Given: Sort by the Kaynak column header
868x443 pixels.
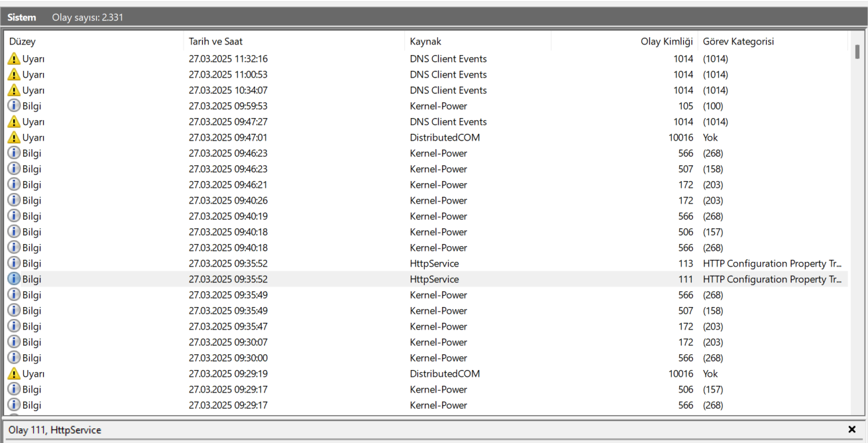Looking at the screenshot, I should tap(478, 41).
